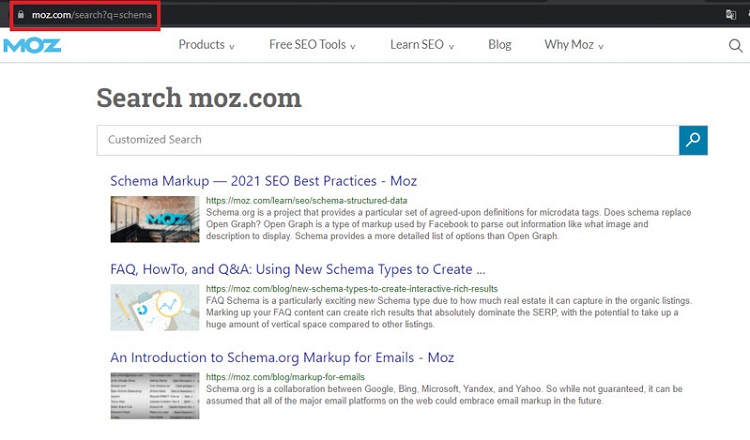Click snippet starting 'Schema.org is a collaboration'
This screenshot has width=750, height=440.
(444, 395)
